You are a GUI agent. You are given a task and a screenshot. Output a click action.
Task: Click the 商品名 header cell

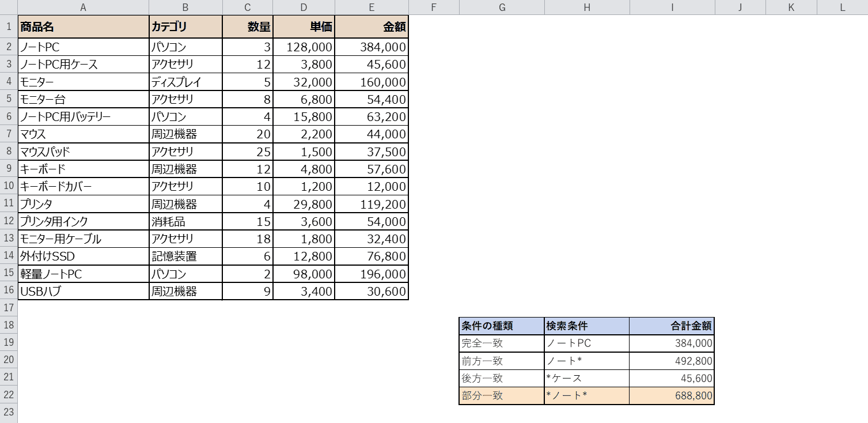coord(84,27)
